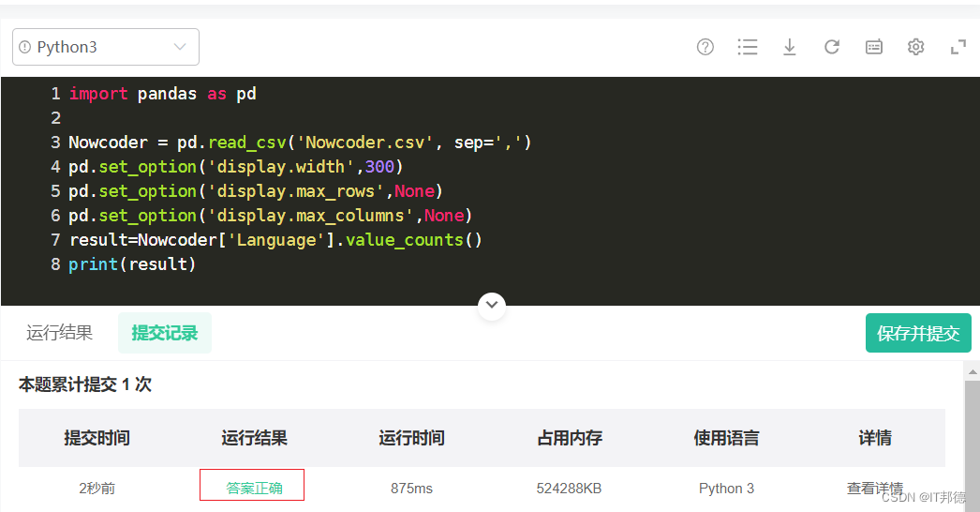980x512 pixels.
Task: Click line number 2 in gutter
Action: [55, 118]
